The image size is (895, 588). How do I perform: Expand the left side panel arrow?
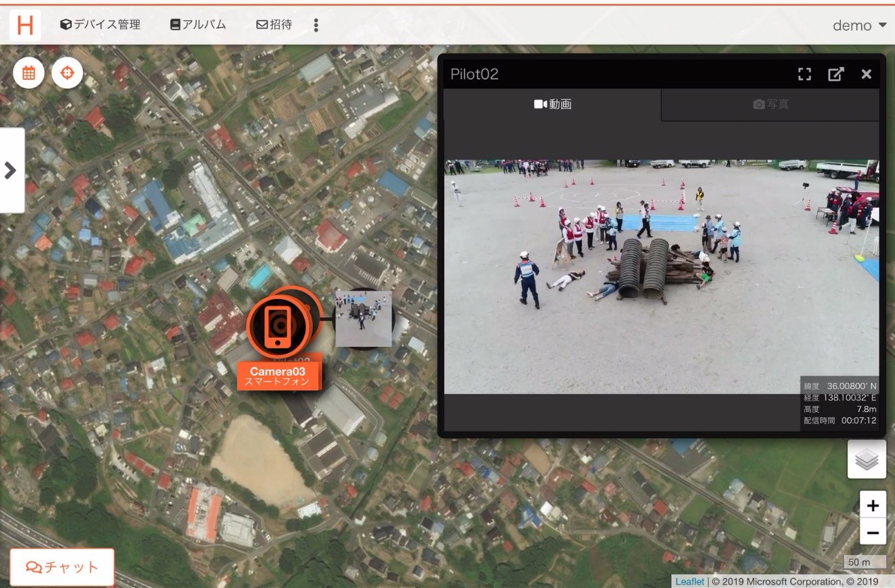[x=11, y=171]
